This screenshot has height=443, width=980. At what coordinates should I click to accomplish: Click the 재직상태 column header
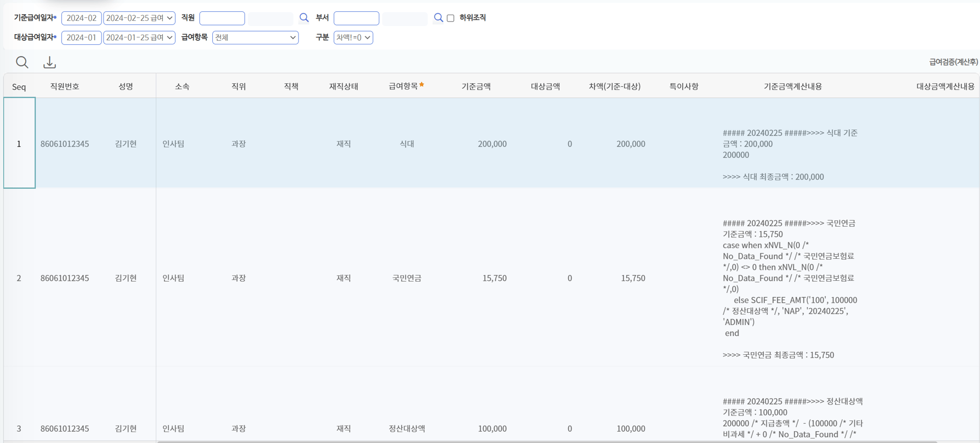tap(344, 86)
